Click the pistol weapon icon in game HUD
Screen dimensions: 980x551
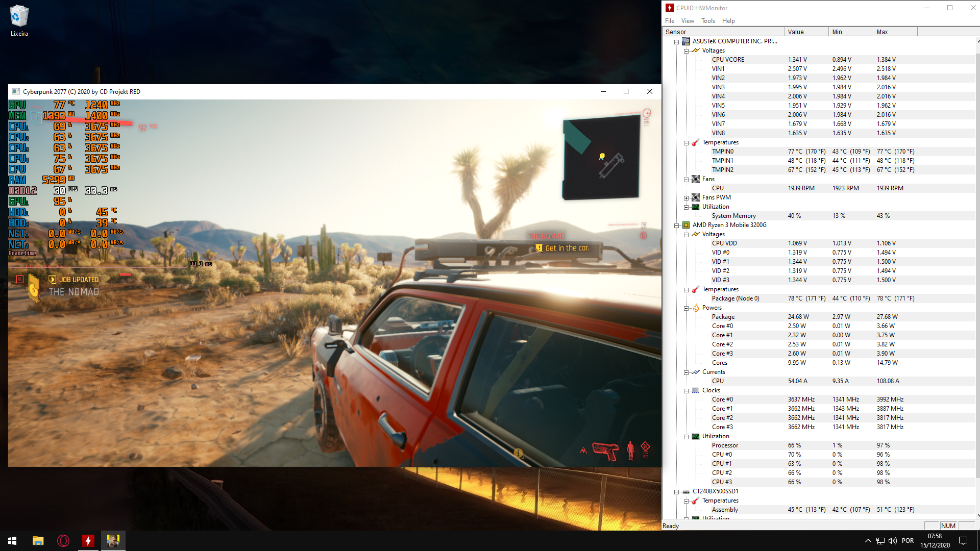pos(605,451)
